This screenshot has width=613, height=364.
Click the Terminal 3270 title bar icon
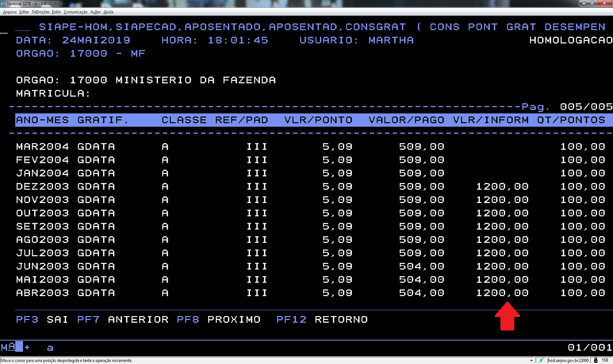pyautogui.click(x=3, y=3)
